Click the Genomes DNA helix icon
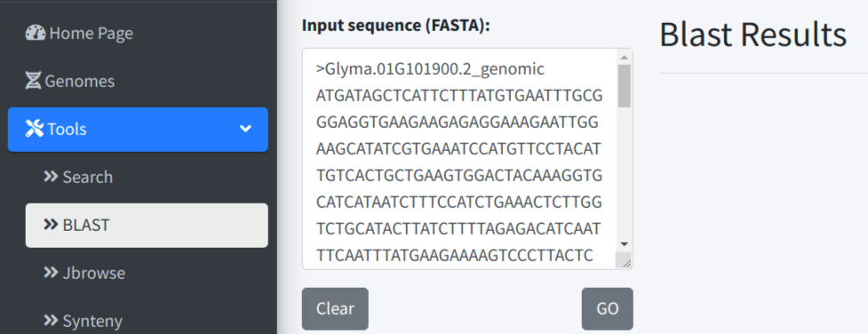Image resolution: width=868 pixels, height=334 pixels. click(x=34, y=81)
